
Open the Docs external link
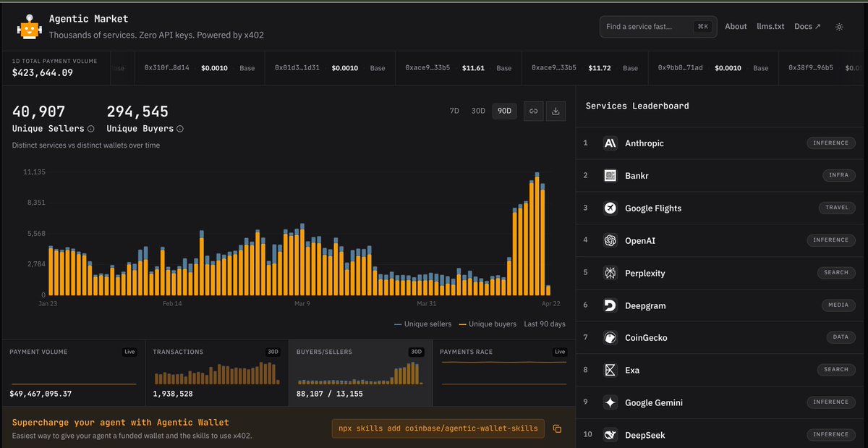(807, 27)
